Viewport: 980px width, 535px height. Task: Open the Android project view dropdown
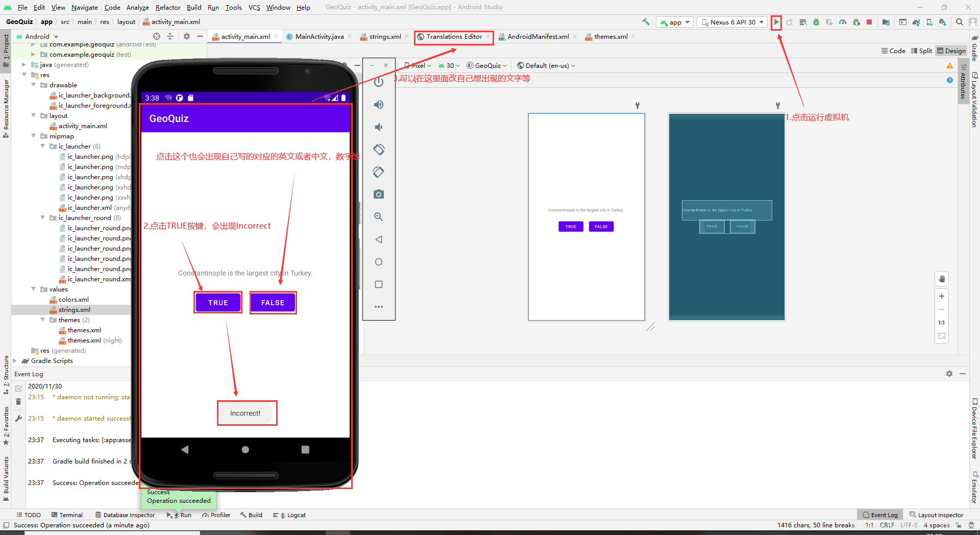[37, 36]
